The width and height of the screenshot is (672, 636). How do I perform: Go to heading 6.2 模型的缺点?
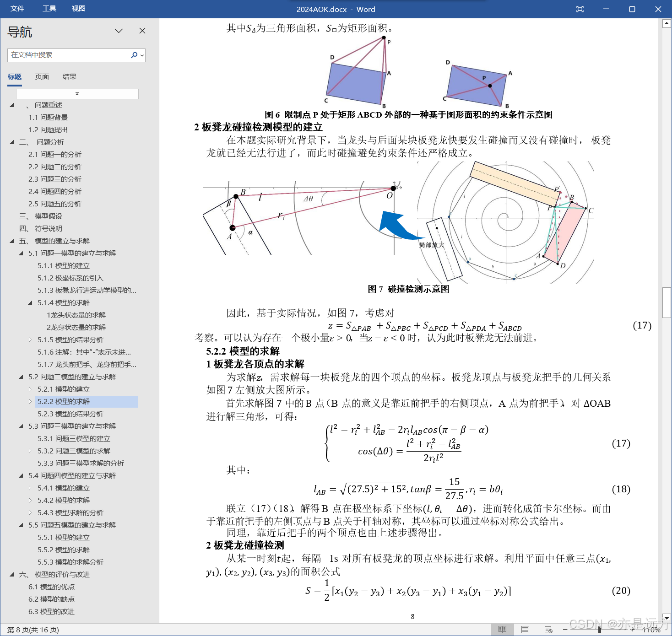tap(51, 599)
